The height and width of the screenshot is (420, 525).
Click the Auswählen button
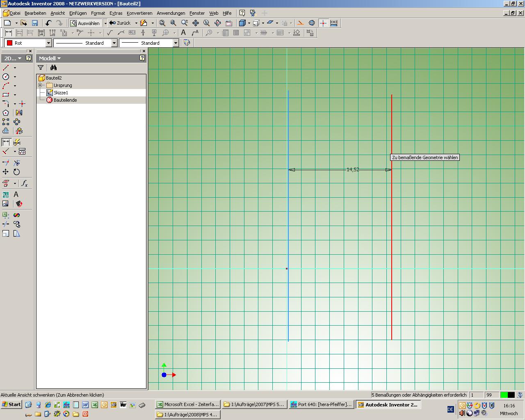coord(85,23)
